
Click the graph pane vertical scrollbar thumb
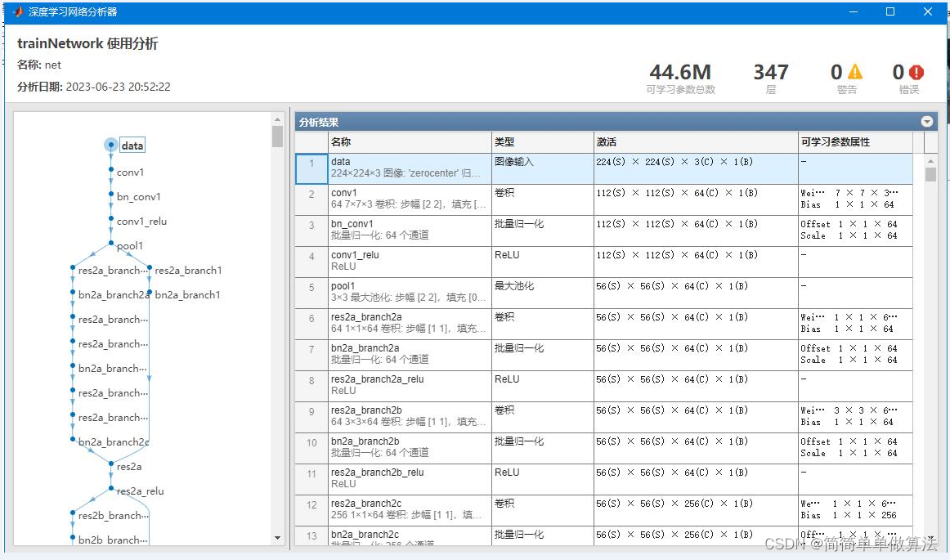pyautogui.click(x=277, y=137)
